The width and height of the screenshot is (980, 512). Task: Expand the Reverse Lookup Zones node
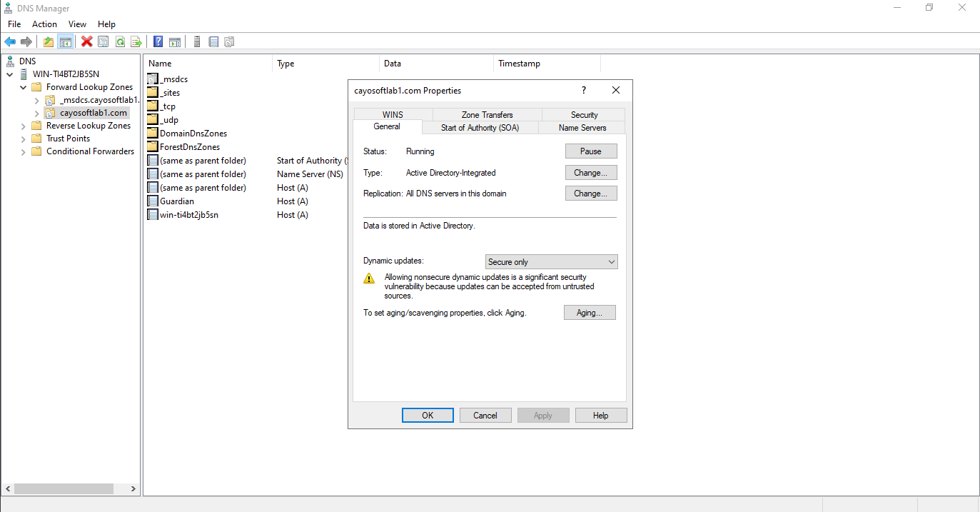pos(23,126)
